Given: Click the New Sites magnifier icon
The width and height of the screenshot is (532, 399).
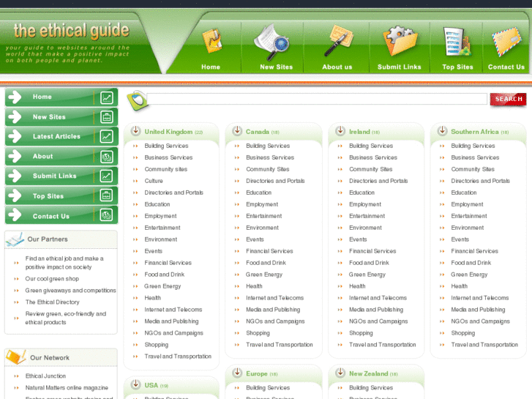Looking at the screenshot, I should point(271,42).
